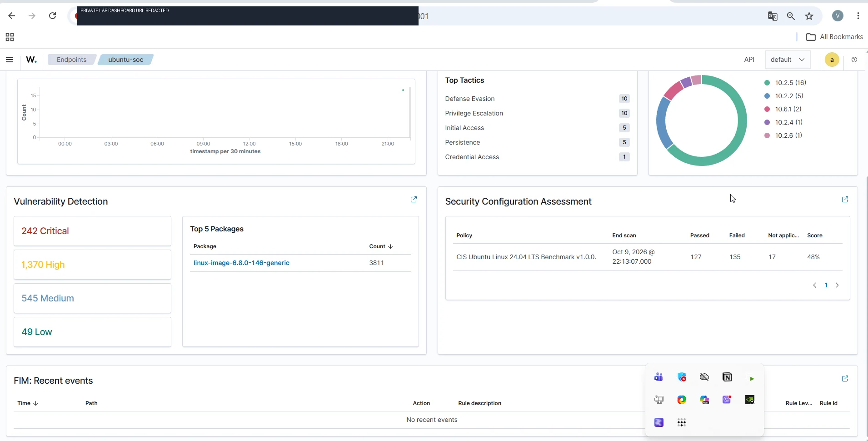The height and width of the screenshot is (441, 868).
Task: Open the help icon in header
Action: pyautogui.click(x=854, y=60)
